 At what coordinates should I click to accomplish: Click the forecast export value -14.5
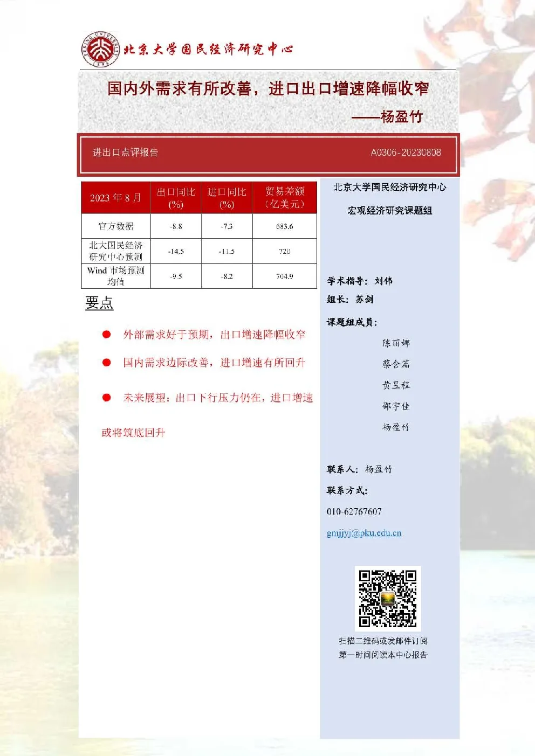click(176, 251)
